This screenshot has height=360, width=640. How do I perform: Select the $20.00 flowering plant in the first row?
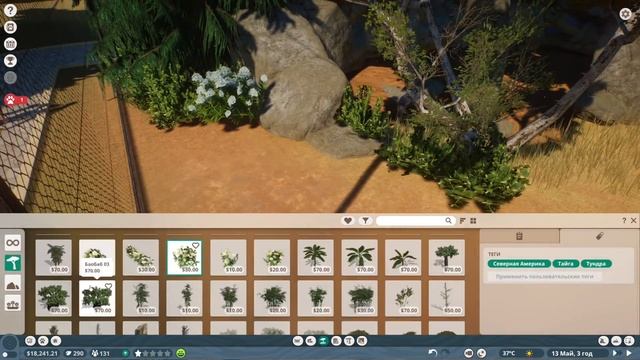[272, 258]
